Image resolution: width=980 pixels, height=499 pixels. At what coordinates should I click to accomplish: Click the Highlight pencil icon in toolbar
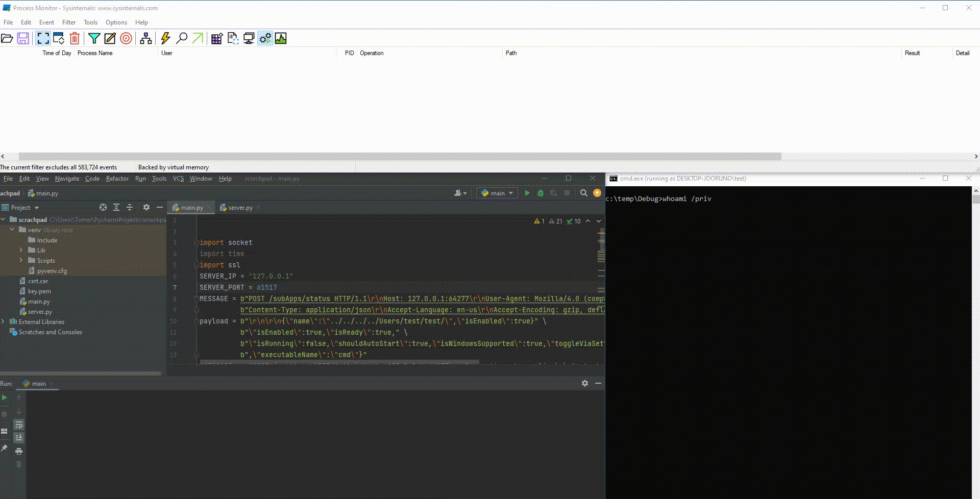(x=110, y=38)
